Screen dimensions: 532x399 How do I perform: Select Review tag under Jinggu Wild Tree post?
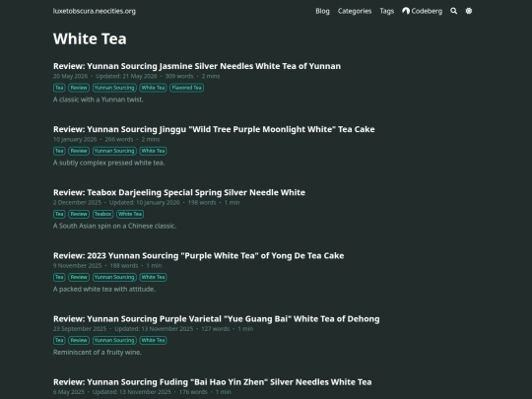pyautogui.click(x=79, y=151)
